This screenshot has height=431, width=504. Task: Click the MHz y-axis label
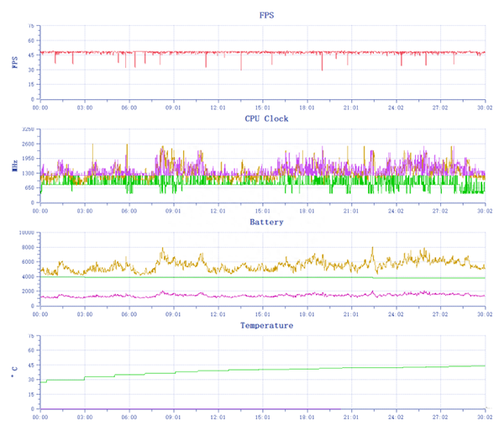[14, 166]
